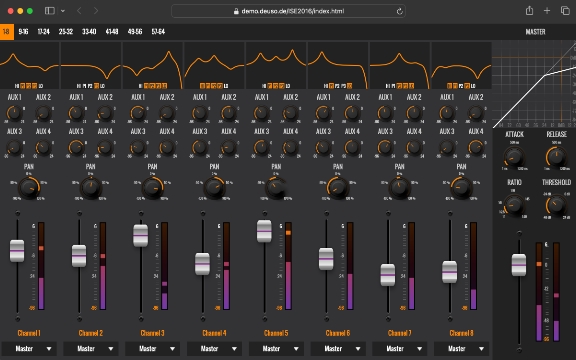Click the Channel 5 name label

click(276, 333)
